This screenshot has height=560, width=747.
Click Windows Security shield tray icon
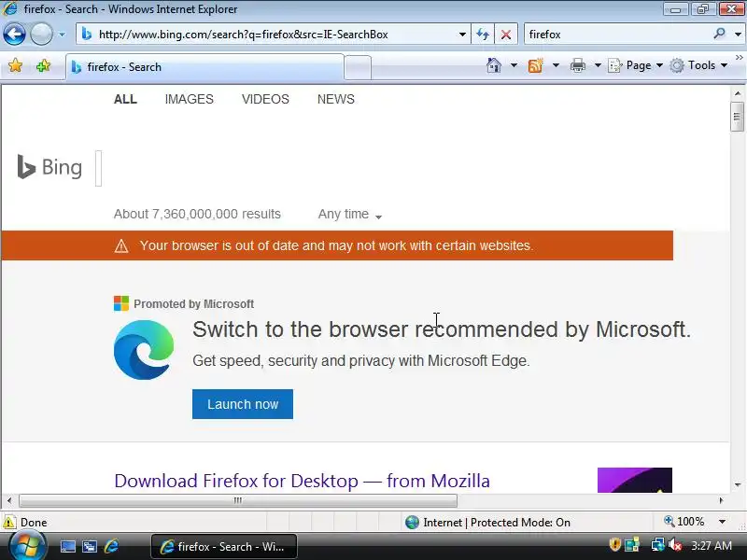click(614, 544)
